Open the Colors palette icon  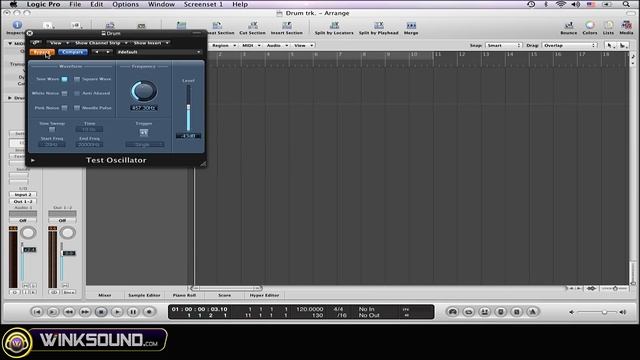coord(589,25)
